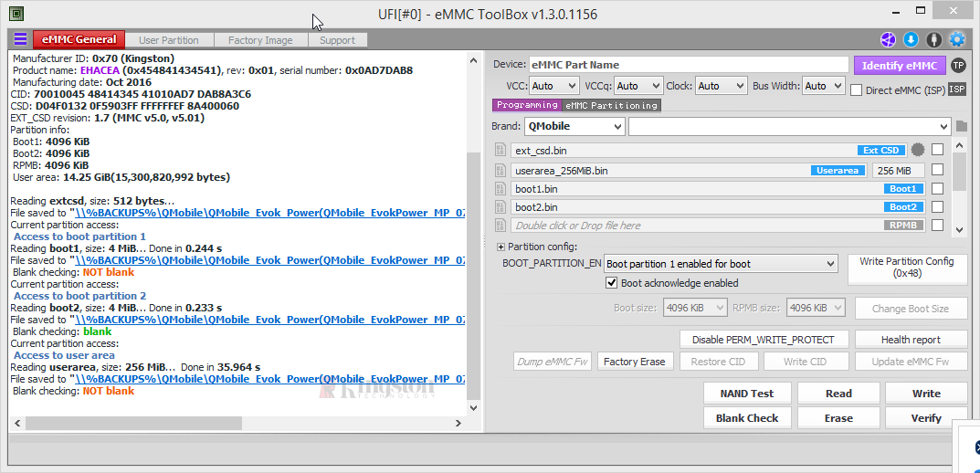Open the Health report

[911, 340]
